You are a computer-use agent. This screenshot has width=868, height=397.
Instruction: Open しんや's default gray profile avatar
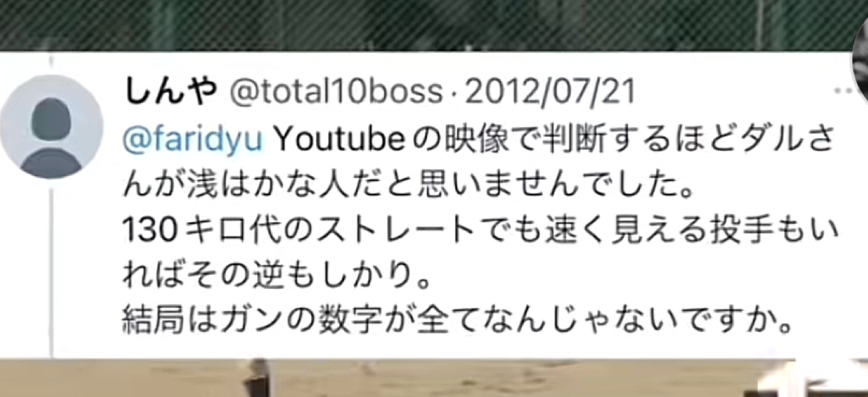pos(51,127)
